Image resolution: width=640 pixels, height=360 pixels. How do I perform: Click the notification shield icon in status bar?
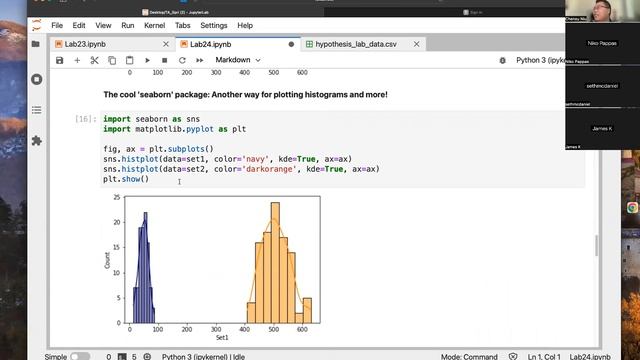click(x=513, y=356)
